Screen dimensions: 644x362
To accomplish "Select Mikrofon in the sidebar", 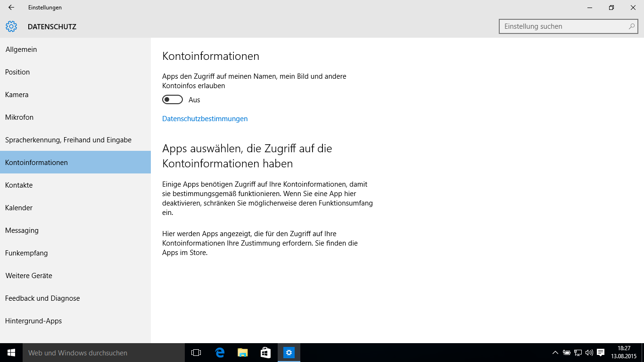I will (x=19, y=117).
